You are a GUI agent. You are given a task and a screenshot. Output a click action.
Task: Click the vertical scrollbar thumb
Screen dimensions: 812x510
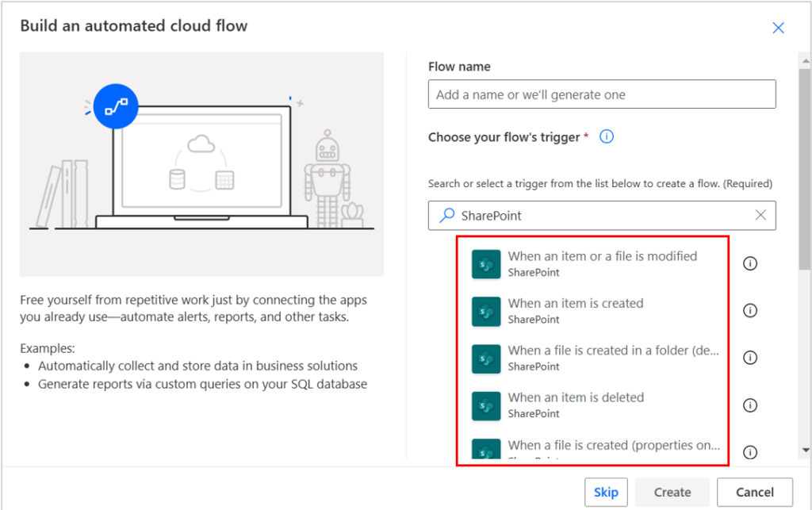click(x=805, y=169)
